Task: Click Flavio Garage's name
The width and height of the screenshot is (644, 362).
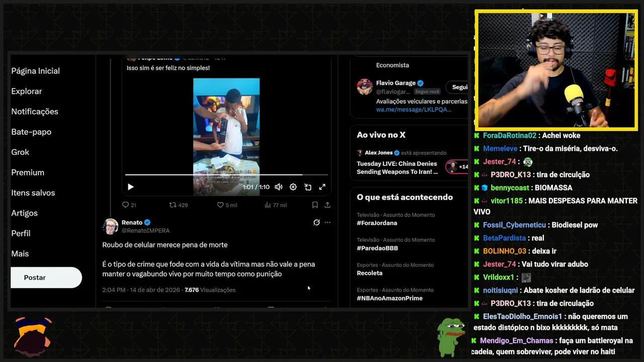Action: coord(395,83)
